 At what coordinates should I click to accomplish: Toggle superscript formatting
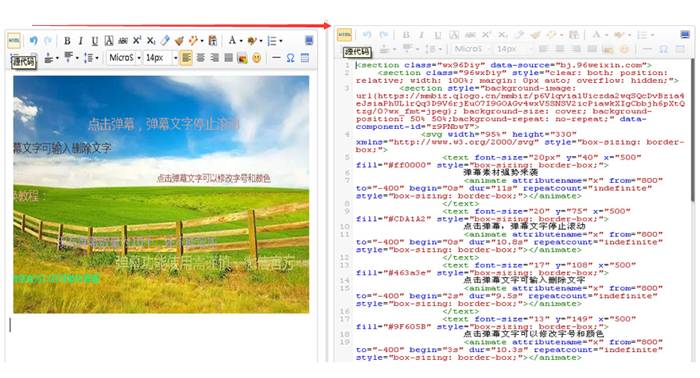click(137, 41)
